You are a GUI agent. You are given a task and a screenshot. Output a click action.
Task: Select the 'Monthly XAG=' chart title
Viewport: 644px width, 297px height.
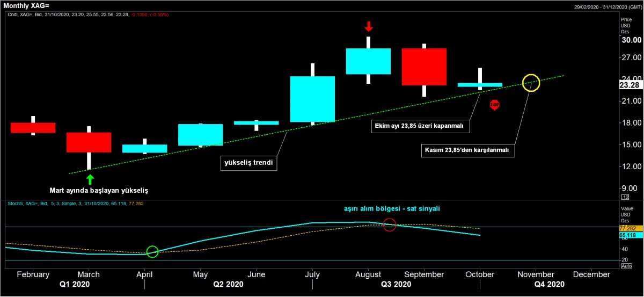coord(26,5)
